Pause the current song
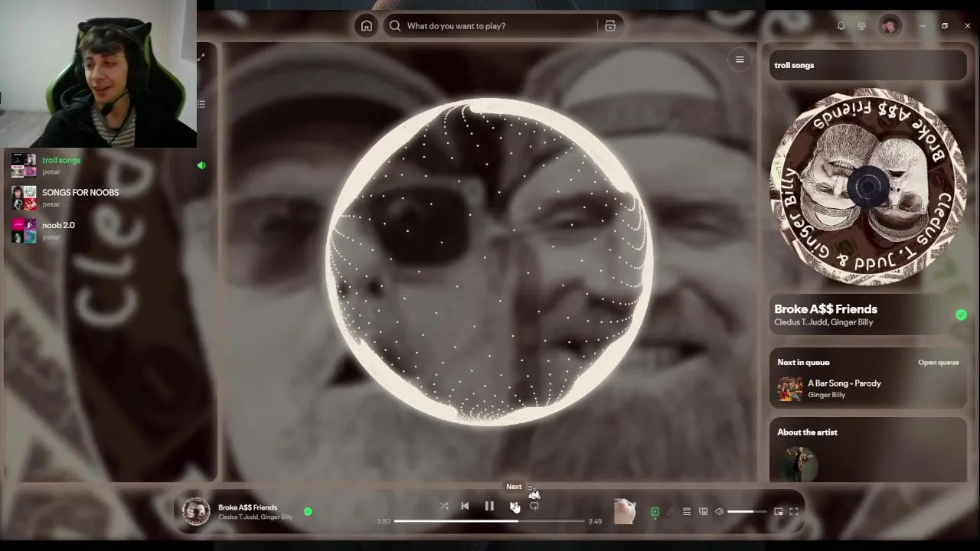This screenshot has width=980, height=551. 489,506
